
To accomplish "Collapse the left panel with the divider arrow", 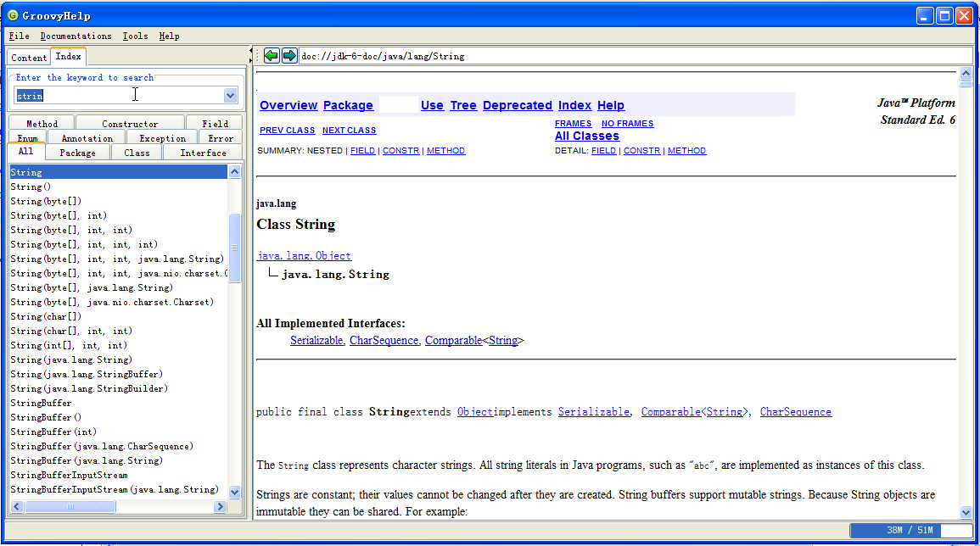I will [251, 51].
